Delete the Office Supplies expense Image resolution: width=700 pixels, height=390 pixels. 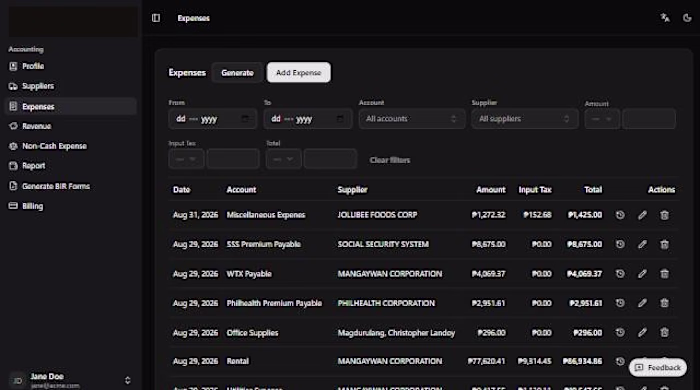click(x=664, y=332)
